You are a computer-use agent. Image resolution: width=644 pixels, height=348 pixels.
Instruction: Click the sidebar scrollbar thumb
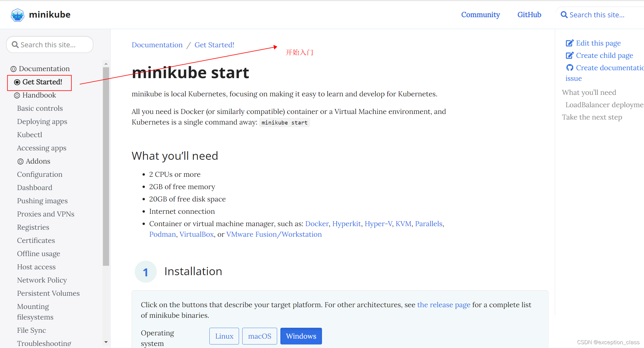[106, 167]
